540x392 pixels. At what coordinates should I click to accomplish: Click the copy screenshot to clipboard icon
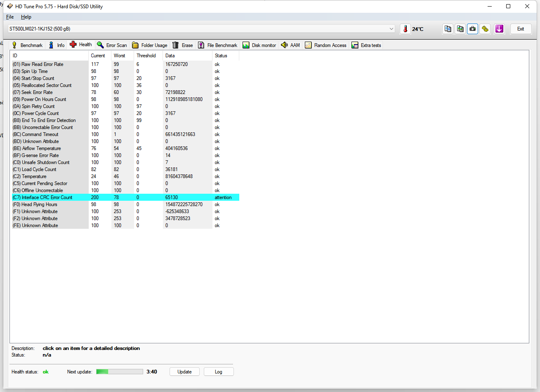[460, 29]
